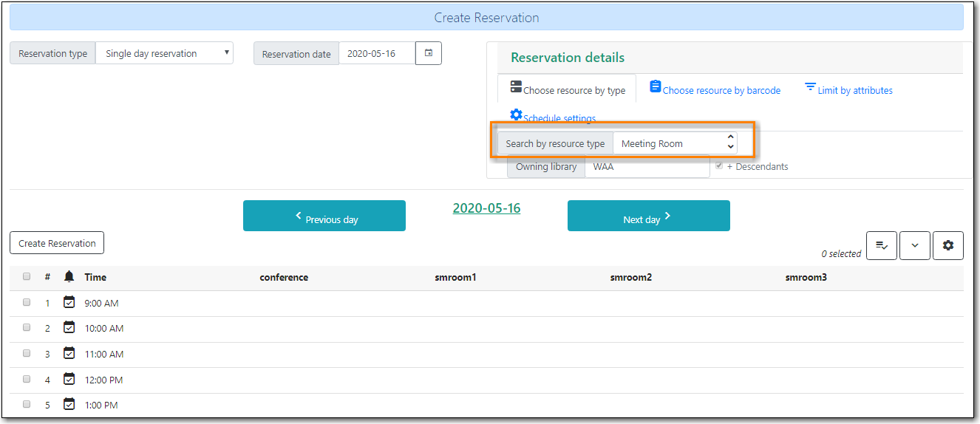
Task: Click the 12:00 PM time cell
Action: point(103,380)
